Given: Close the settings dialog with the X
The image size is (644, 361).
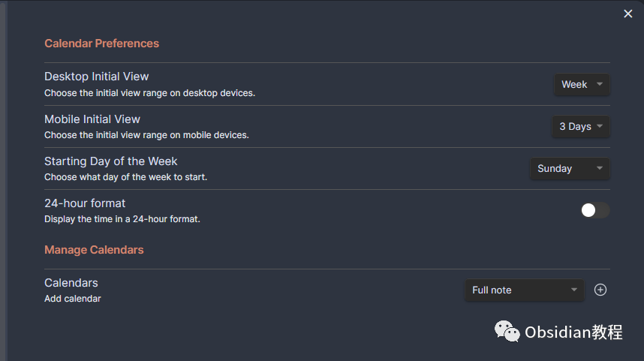Looking at the screenshot, I should 627,14.
